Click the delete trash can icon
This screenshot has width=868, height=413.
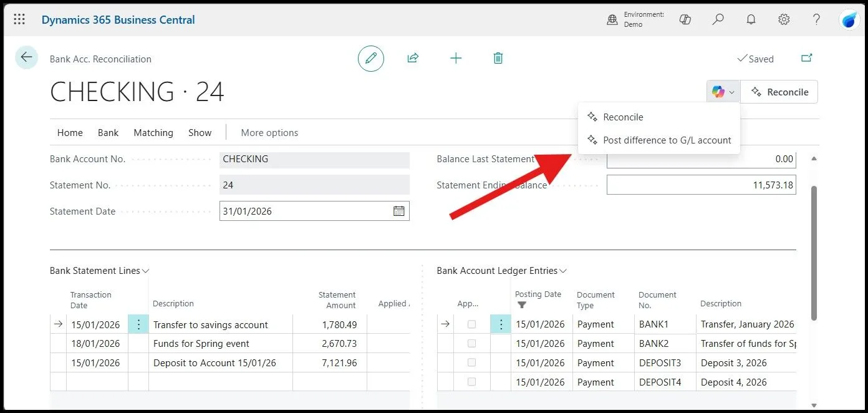[498, 58]
